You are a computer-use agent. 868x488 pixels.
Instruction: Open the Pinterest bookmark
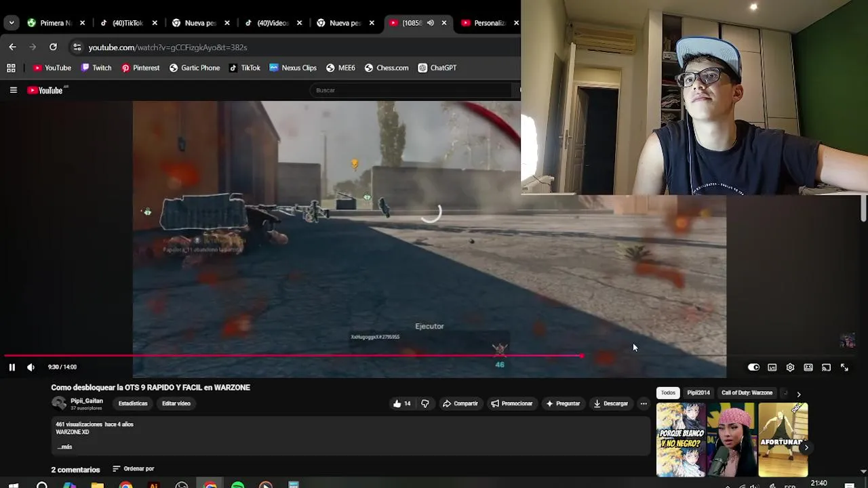pyautogui.click(x=140, y=68)
